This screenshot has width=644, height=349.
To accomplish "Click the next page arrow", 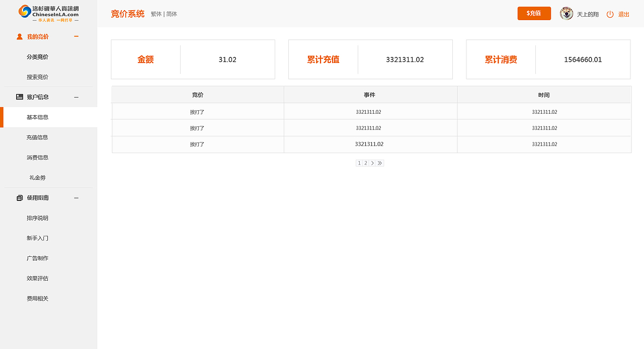I will pos(372,163).
